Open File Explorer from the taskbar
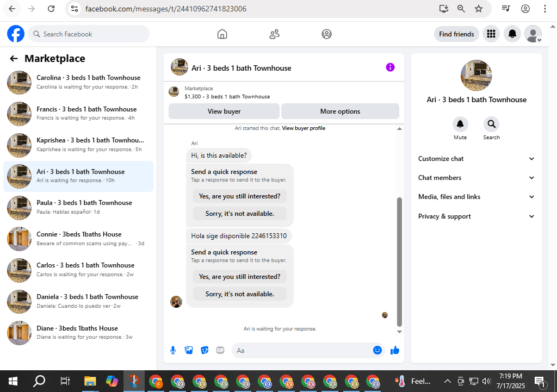Viewport: 557px width, 392px height. pos(90,381)
